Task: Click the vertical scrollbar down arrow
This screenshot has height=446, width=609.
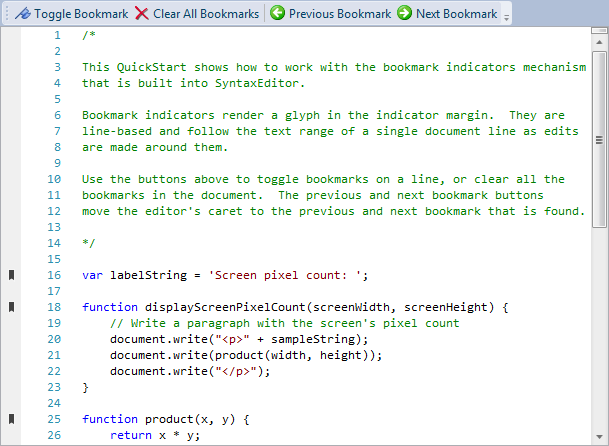Action: [599, 437]
